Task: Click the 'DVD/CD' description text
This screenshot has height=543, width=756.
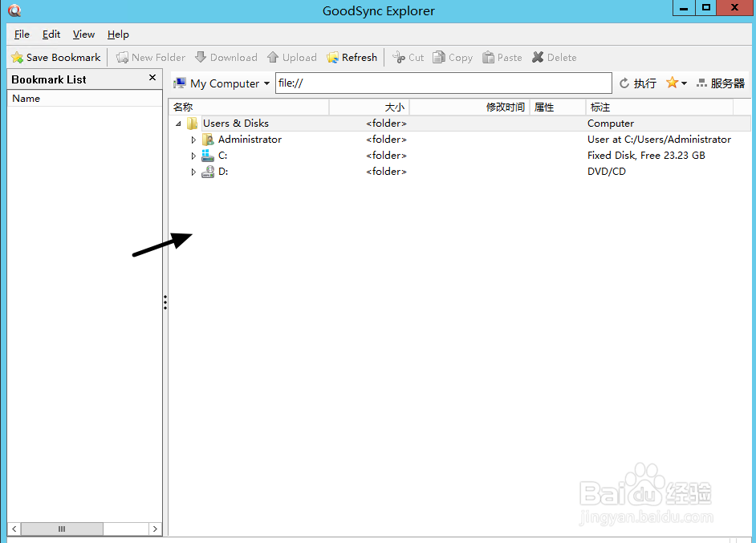Action: click(x=607, y=171)
